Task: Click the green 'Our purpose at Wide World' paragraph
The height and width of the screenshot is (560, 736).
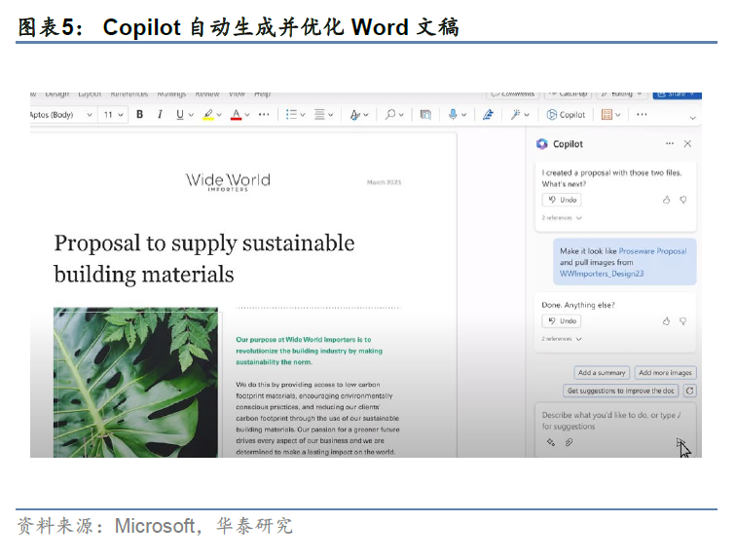Action: [310, 351]
